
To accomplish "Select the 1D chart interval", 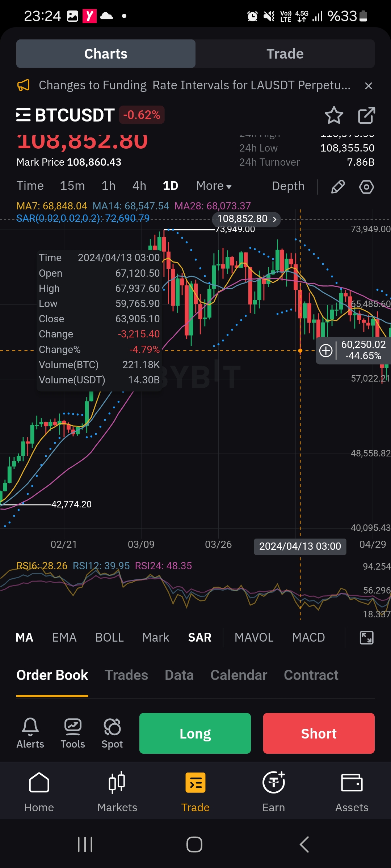I will click(171, 186).
